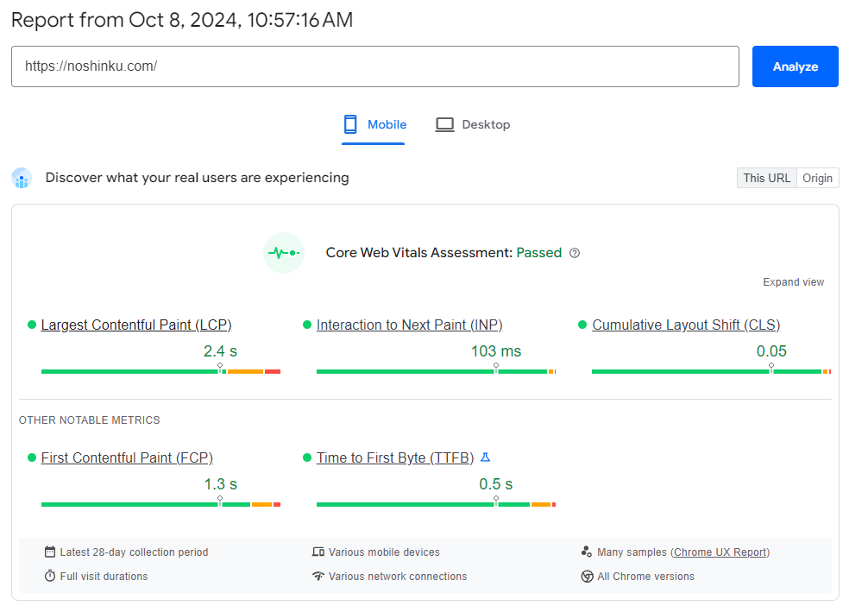
Task: Click the real users experience icon
Action: tap(22, 178)
